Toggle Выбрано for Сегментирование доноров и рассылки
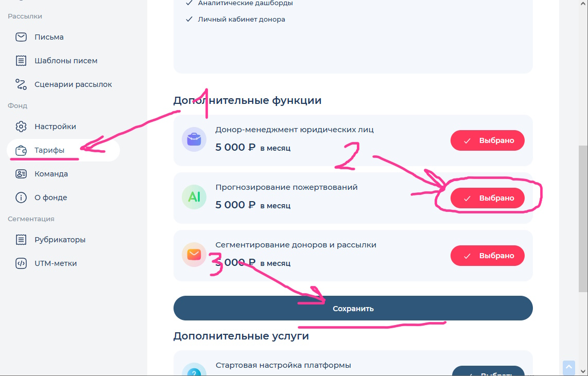This screenshot has width=588, height=376. point(487,255)
